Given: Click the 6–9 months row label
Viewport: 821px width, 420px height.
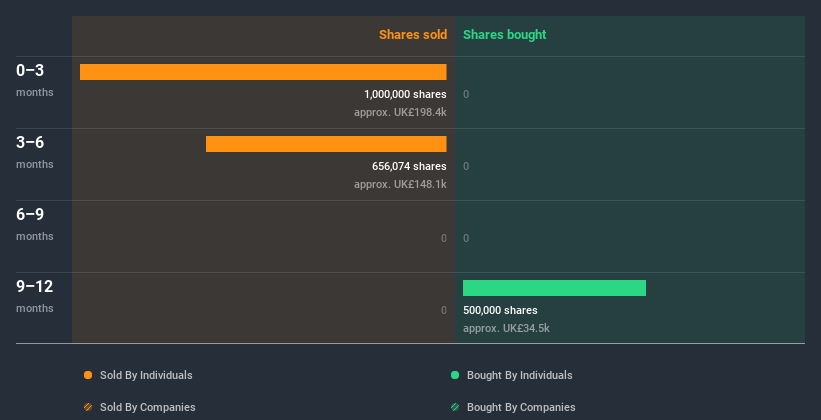Looking at the screenshot, I should [35, 224].
